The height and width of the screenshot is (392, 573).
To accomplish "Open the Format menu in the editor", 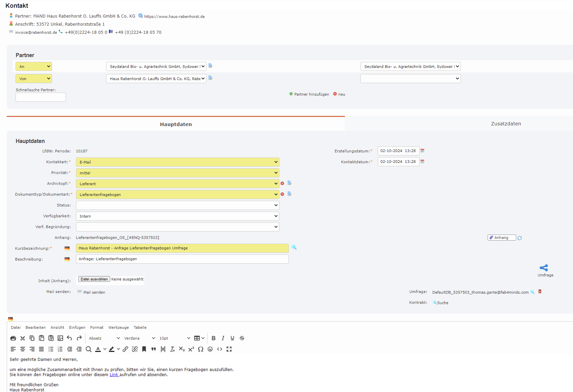I will pyautogui.click(x=97, y=327).
